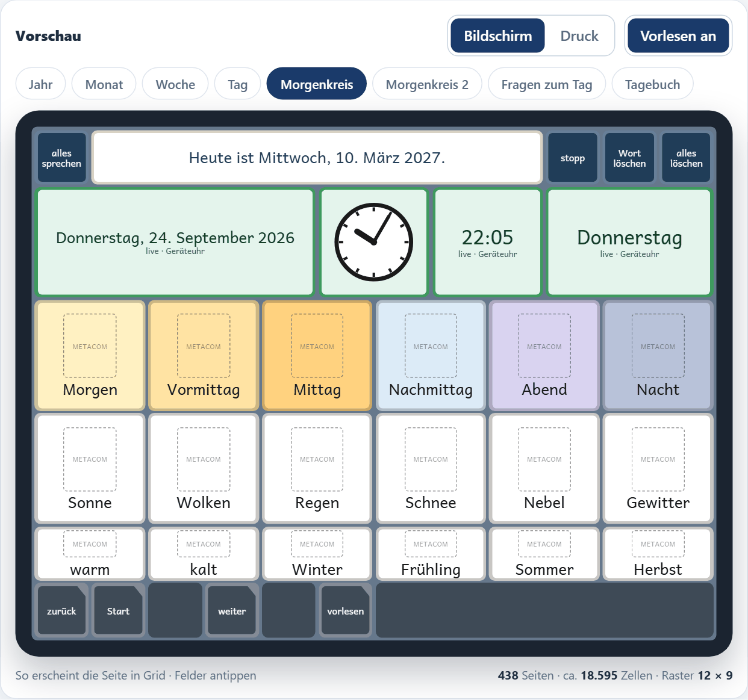Tap the alles sprechen button

point(61,158)
